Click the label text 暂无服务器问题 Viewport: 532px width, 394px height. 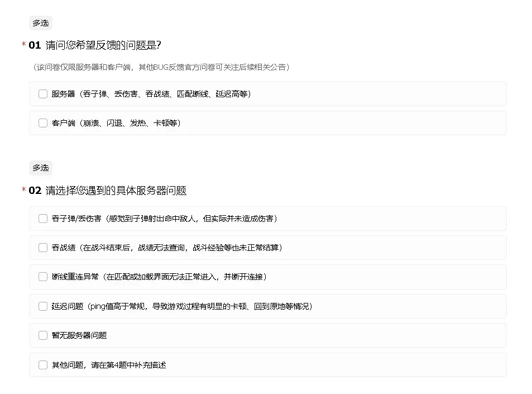point(79,335)
